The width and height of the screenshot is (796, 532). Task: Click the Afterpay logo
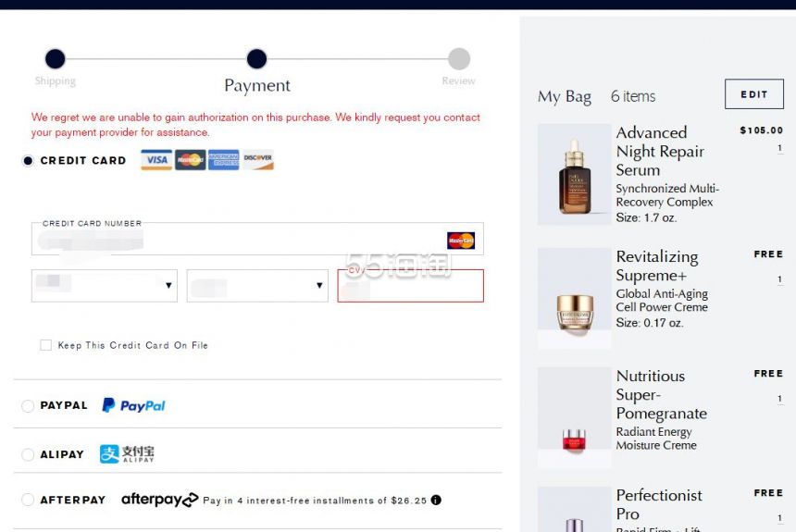(x=159, y=500)
